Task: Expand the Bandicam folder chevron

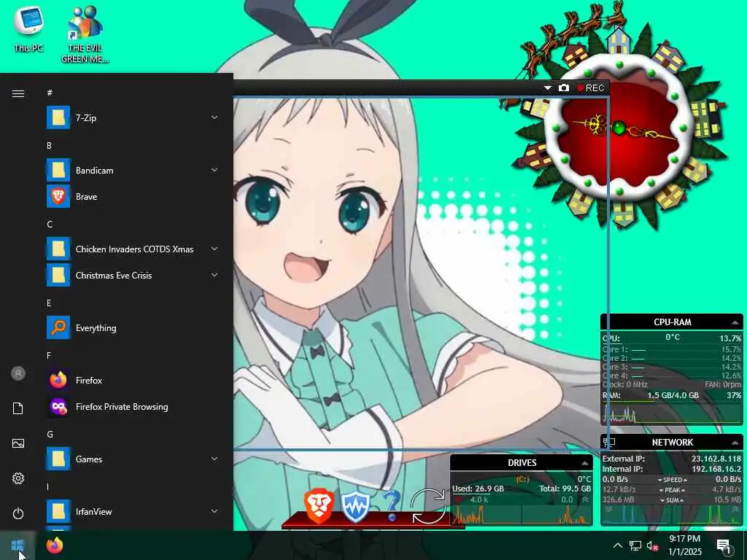Action: point(214,170)
